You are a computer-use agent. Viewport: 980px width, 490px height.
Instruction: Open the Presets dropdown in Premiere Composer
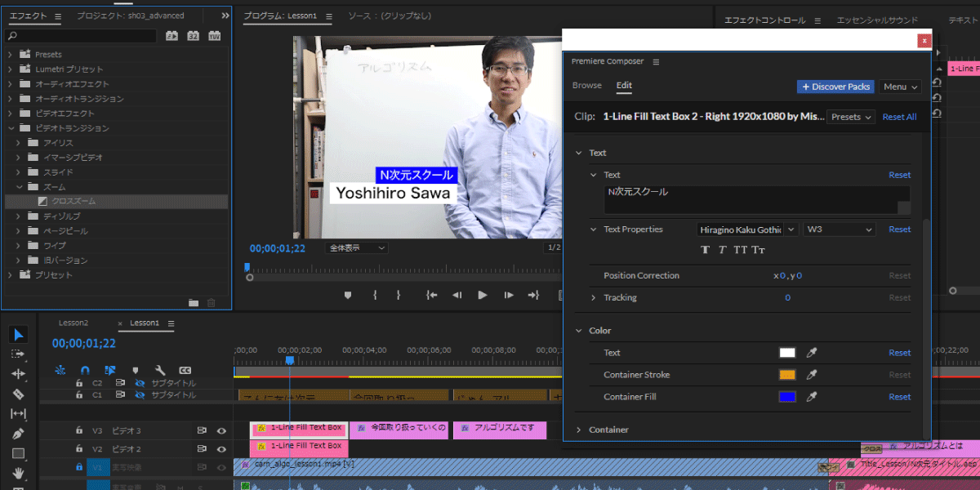click(851, 117)
